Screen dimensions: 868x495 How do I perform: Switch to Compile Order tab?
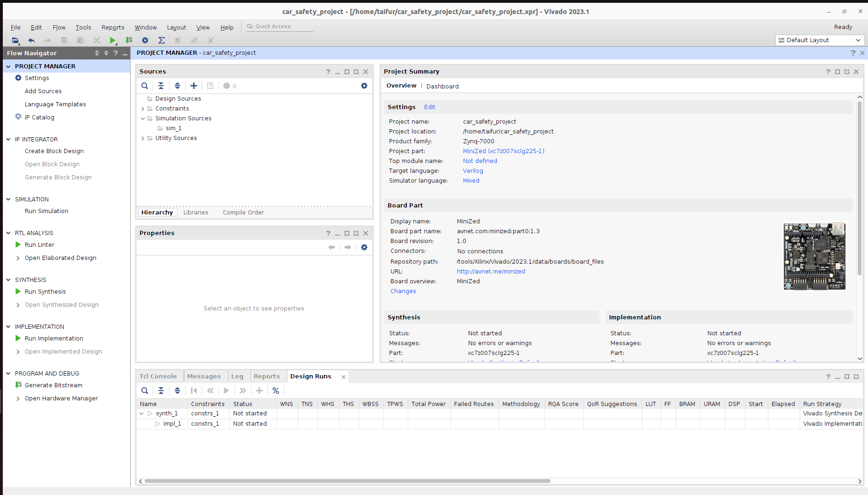coord(243,213)
